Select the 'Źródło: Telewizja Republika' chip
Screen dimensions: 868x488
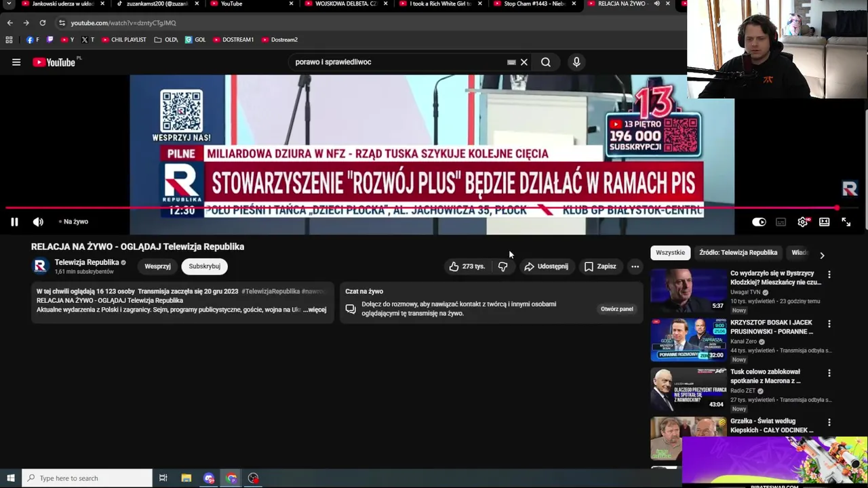pyautogui.click(x=738, y=253)
